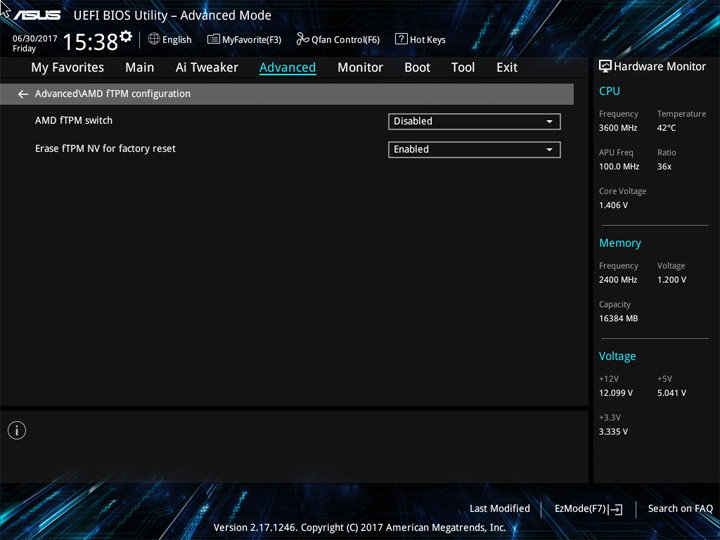The width and height of the screenshot is (720, 540).
Task: Click CPU frequency value 3600 MHz
Action: coord(618,128)
